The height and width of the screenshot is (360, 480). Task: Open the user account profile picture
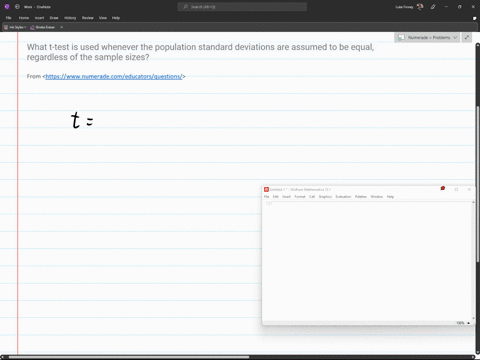point(420,7)
